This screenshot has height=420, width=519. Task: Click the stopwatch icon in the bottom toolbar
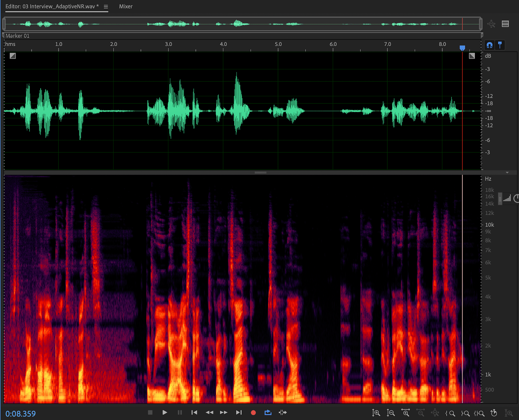tap(493, 413)
